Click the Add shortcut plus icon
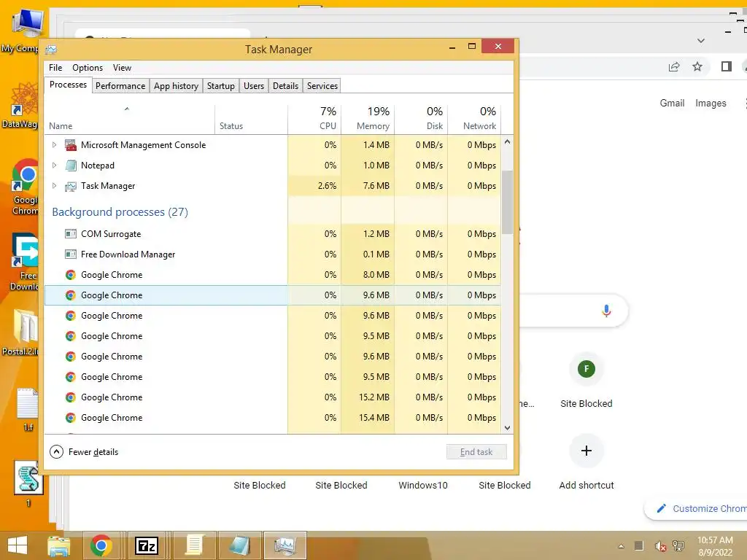 [x=587, y=451]
